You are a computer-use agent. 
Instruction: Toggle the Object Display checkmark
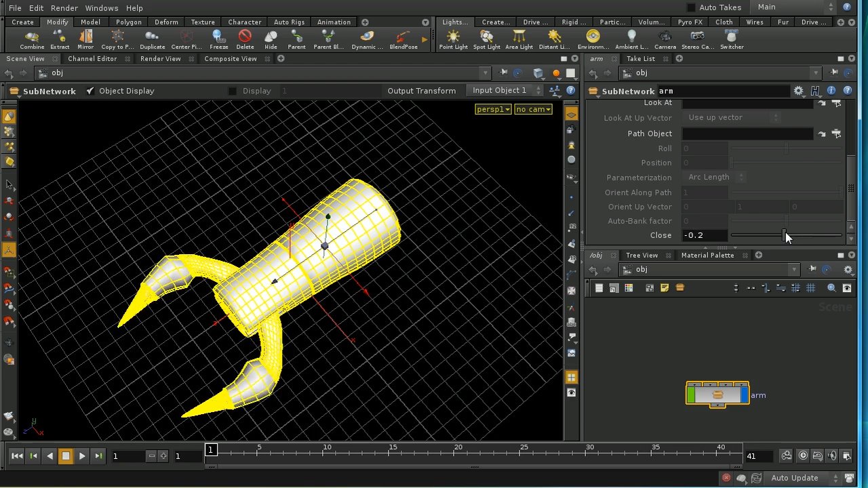[x=90, y=91]
